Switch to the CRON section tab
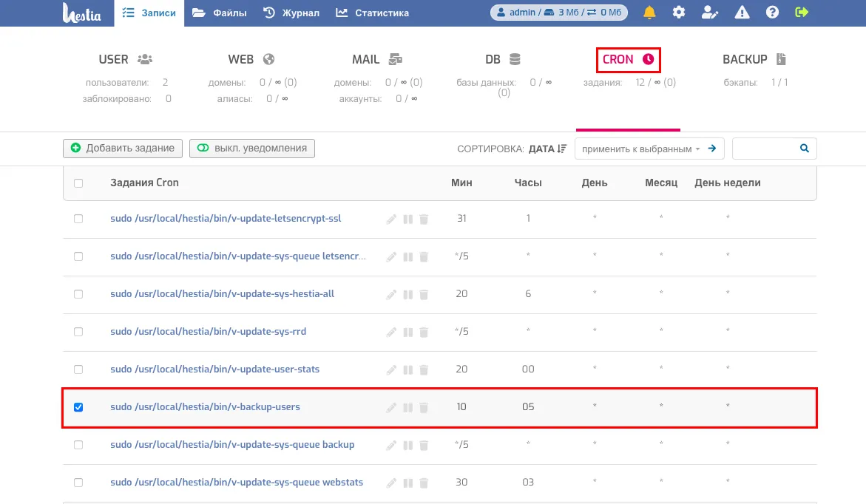This screenshot has width=866, height=504. click(x=628, y=59)
